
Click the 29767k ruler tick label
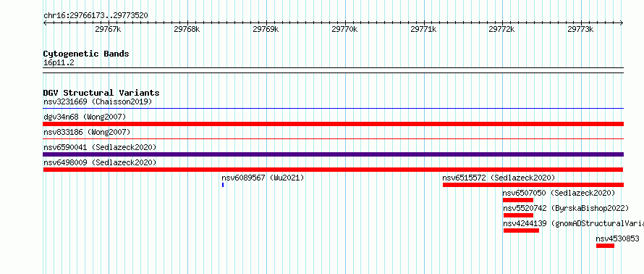108,29
